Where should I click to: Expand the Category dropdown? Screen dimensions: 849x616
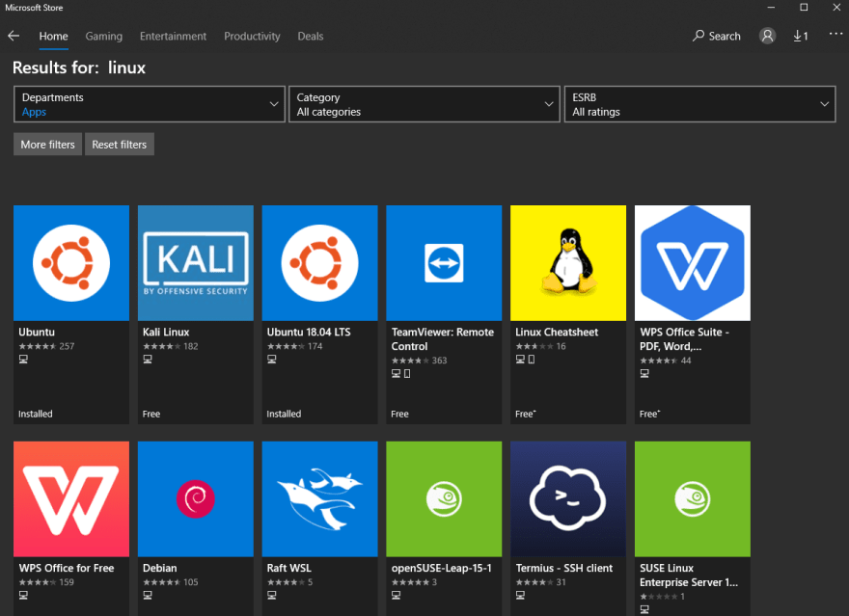(x=424, y=104)
